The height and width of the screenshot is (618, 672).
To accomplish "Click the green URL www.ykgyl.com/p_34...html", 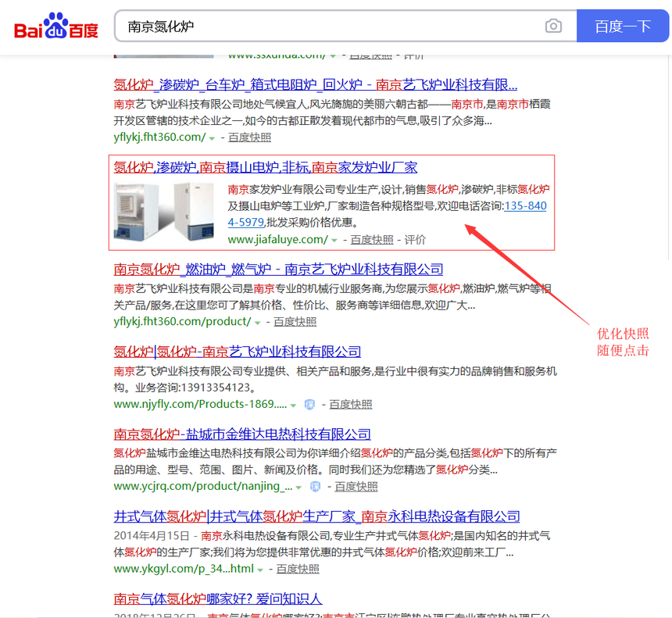I will pyautogui.click(x=184, y=569).
